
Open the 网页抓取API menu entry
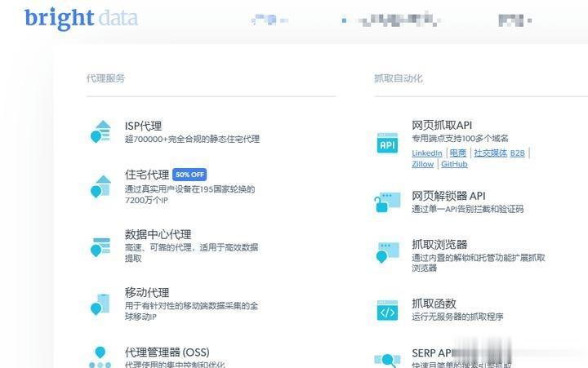(442, 125)
